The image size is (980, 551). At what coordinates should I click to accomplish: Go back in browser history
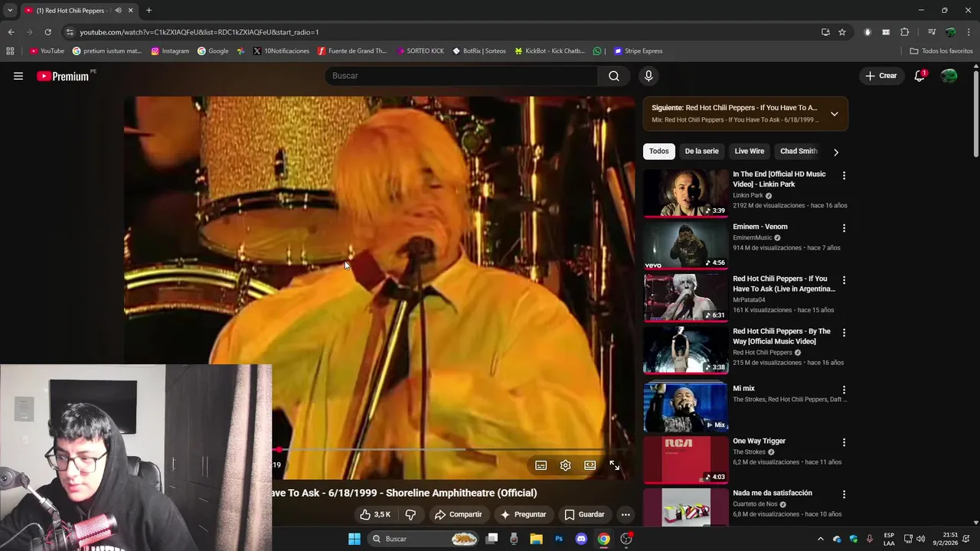pyautogui.click(x=11, y=32)
